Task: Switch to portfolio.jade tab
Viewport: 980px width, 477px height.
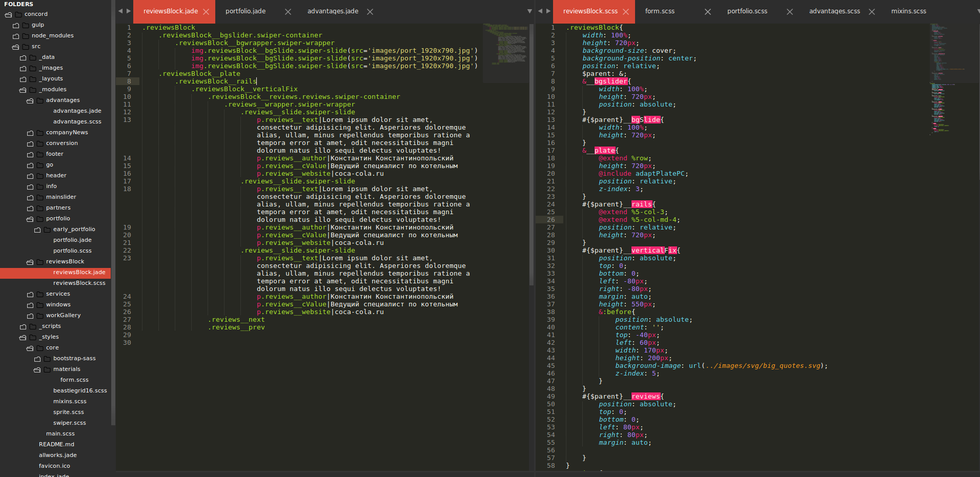Action: 246,11
